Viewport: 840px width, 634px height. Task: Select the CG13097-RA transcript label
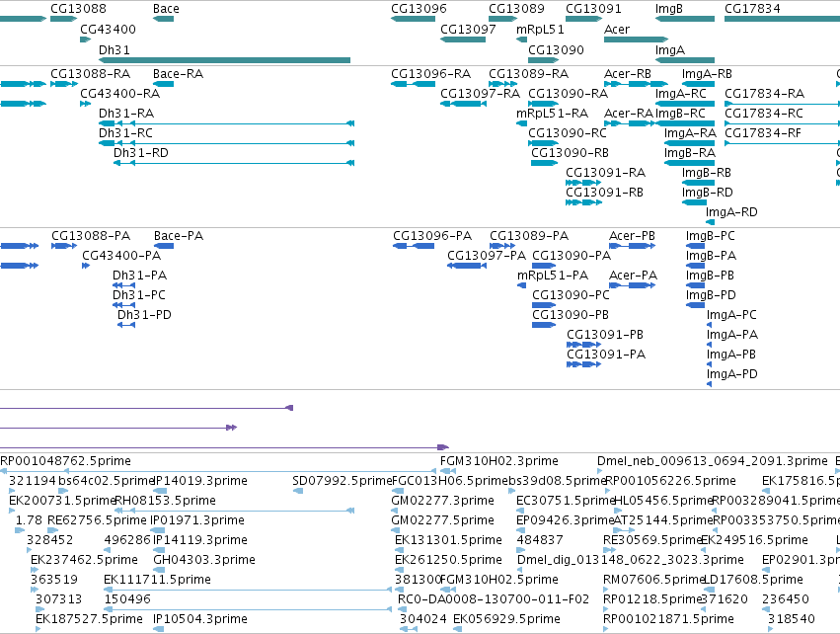point(480,93)
